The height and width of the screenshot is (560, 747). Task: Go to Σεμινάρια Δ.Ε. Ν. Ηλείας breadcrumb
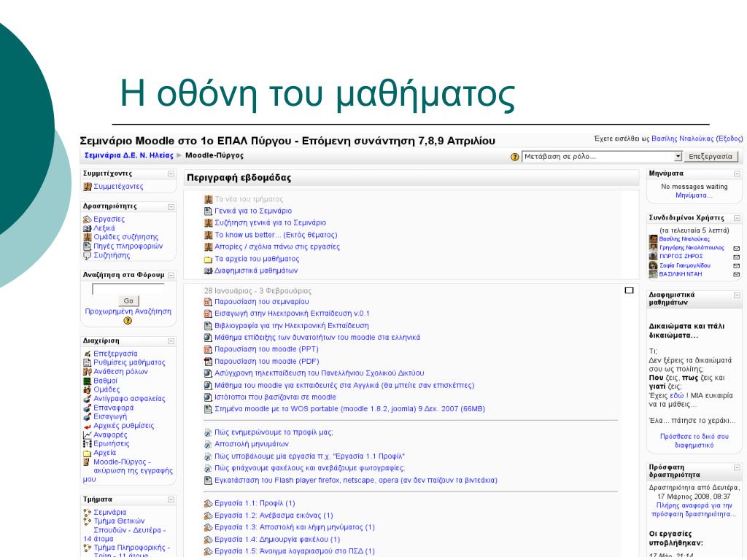coord(128,155)
